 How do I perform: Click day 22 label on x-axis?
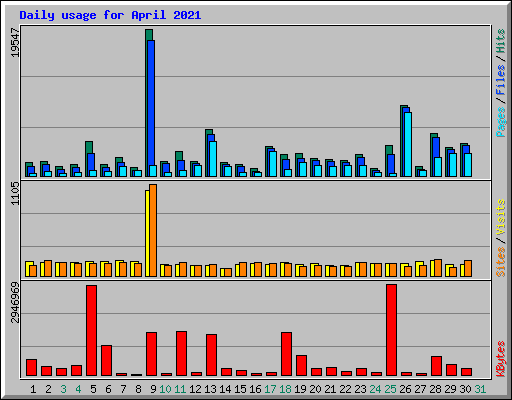pyautogui.click(x=345, y=389)
